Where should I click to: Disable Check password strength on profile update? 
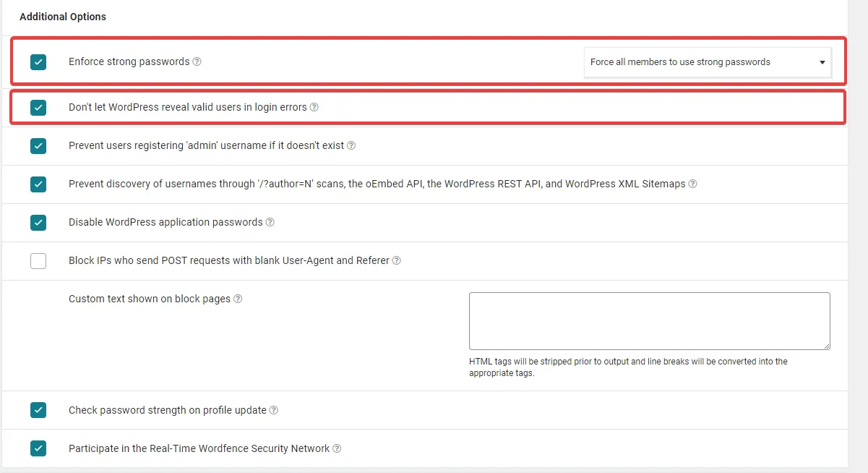(38, 410)
